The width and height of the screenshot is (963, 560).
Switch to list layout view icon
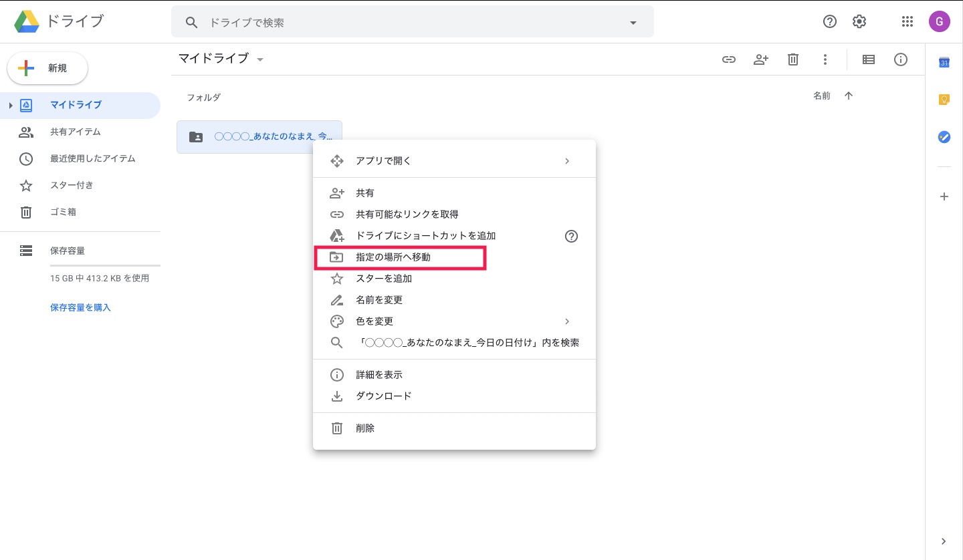(869, 59)
